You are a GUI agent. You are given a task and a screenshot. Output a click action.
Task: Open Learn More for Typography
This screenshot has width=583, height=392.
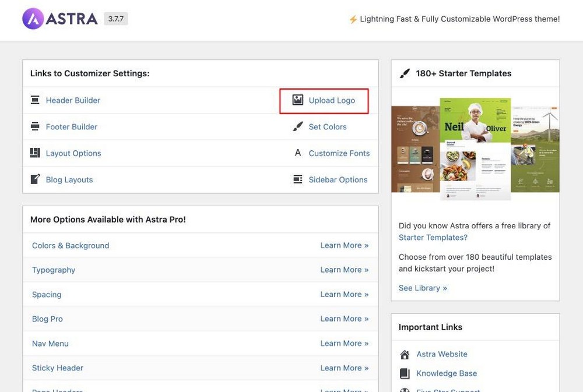point(345,270)
